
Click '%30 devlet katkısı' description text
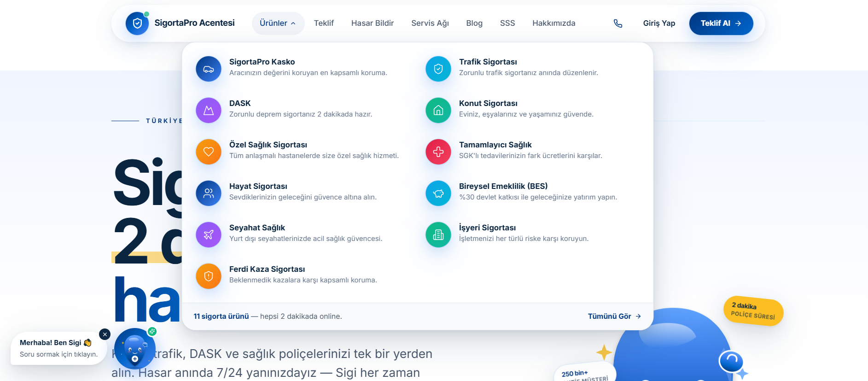click(x=538, y=197)
